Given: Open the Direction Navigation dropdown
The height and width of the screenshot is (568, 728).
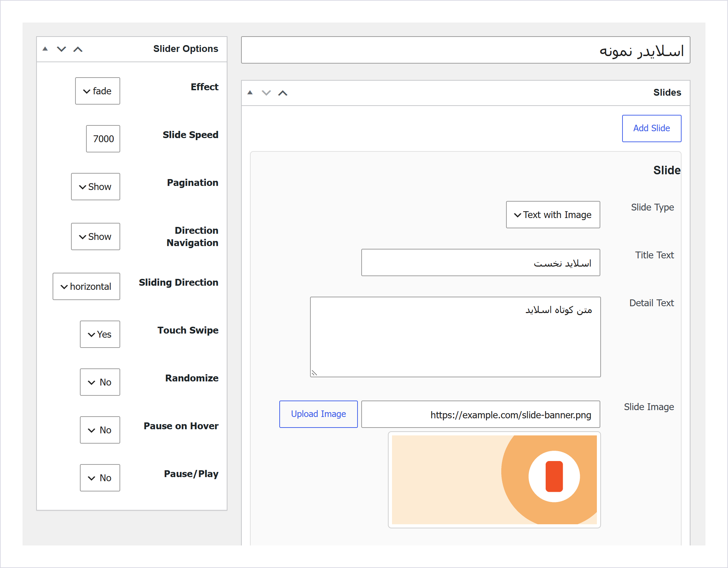Looking at the screenshot, I should (x=96, y=236).
